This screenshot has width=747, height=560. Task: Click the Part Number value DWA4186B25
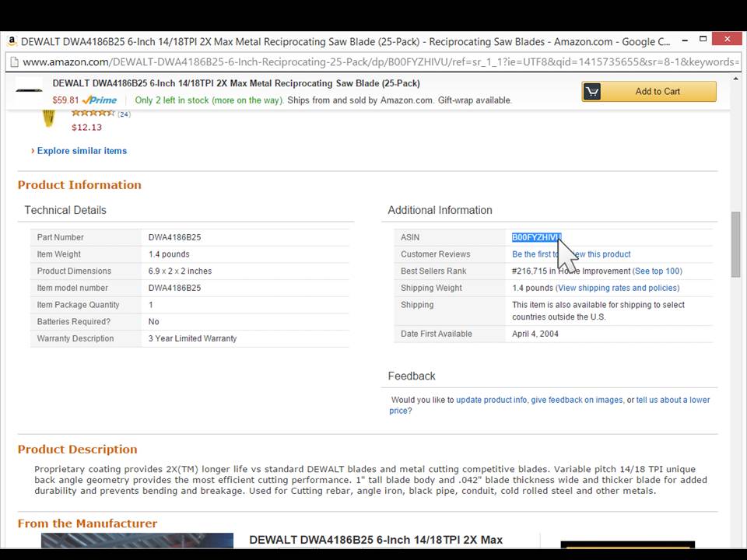[x=174, y=237]
